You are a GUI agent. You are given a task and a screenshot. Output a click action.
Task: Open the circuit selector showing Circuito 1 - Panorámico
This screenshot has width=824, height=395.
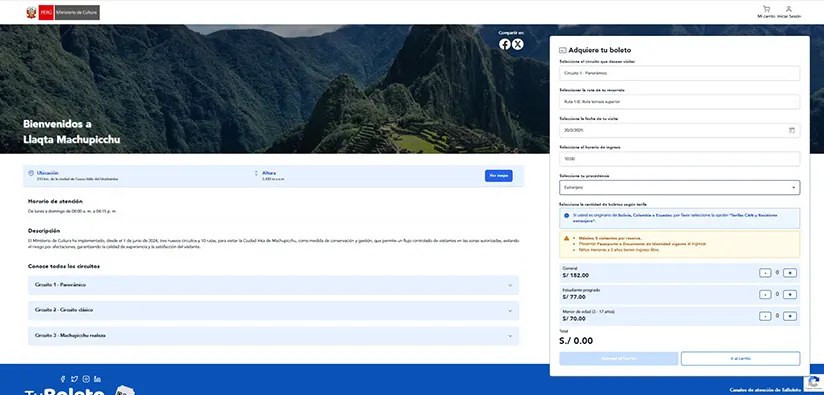coord(679,73)
